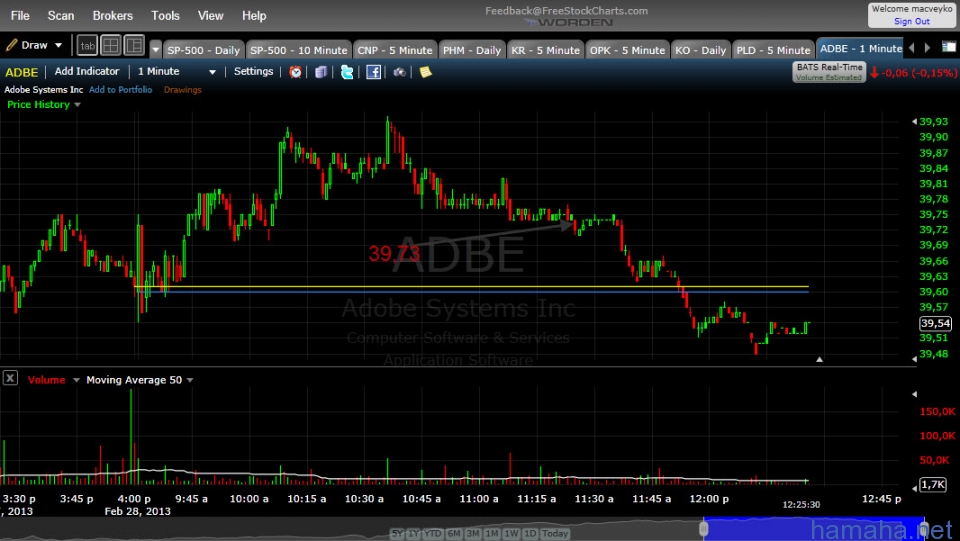Image resolution: width=960 pixels, height=541 pixels.
Task: Expand the Moving Average 50 dropdown arrow
Action: pos(190,380)
